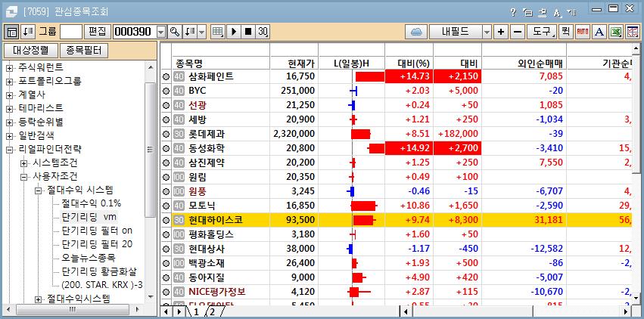Toggle the circle marker for 모토닉
This screenshot has width=644, height=319.
click(x=166, y=206)
